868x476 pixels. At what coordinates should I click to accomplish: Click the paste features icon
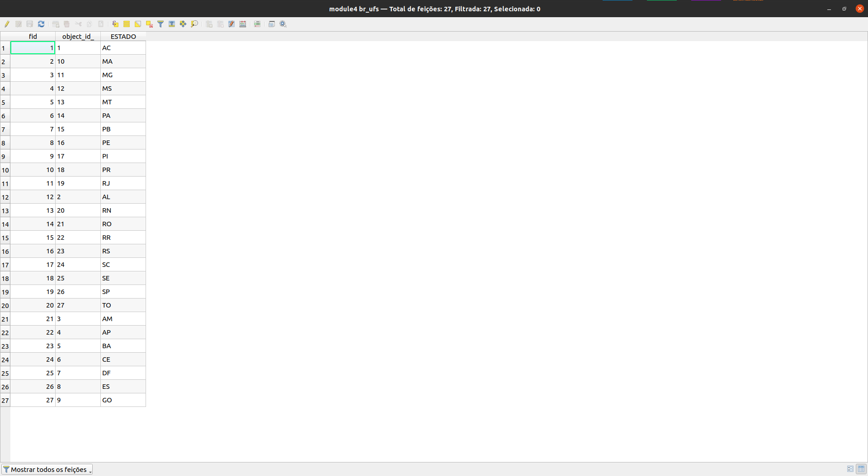tap(101, 24)
